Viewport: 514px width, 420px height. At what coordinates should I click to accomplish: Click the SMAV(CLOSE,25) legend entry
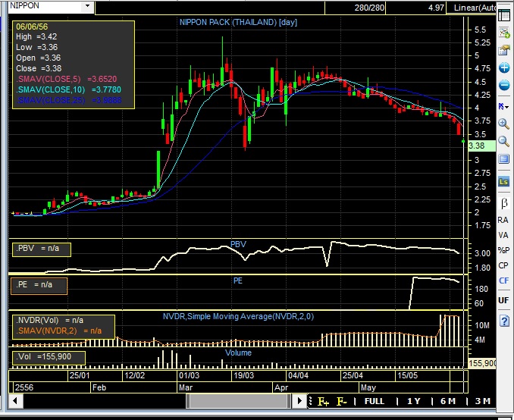coord(69,100)
